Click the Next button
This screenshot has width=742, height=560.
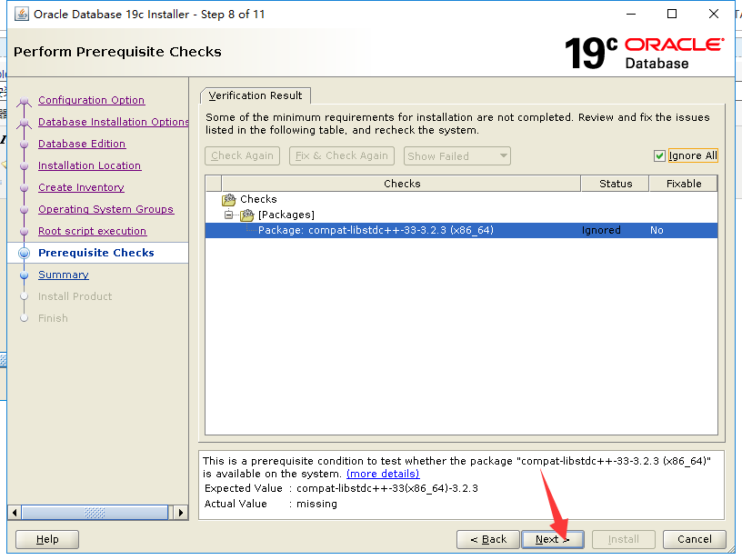[552, 539]
